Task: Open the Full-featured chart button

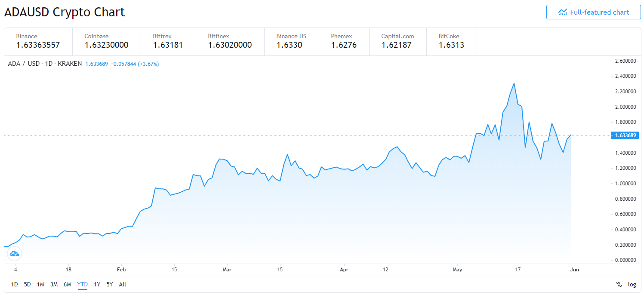Action: pos(593,12)
